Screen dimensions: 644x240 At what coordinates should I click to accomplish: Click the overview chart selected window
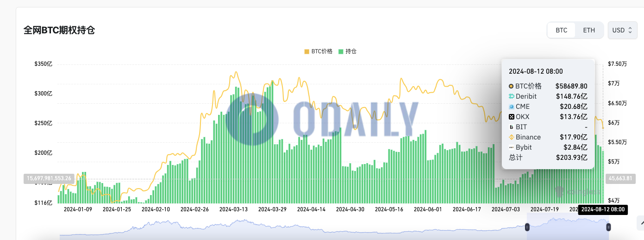pos(568,227)
